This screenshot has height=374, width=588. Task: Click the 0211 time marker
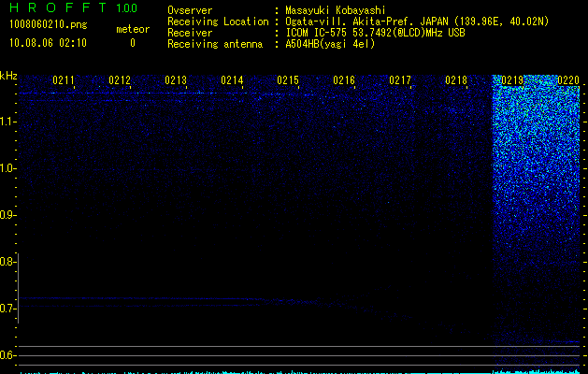click(63, 80)
